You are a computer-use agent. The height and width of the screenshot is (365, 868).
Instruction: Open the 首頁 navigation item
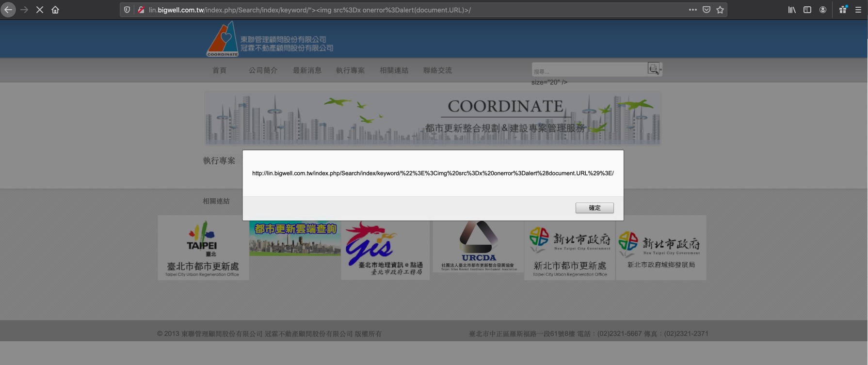tap(219, 70)
